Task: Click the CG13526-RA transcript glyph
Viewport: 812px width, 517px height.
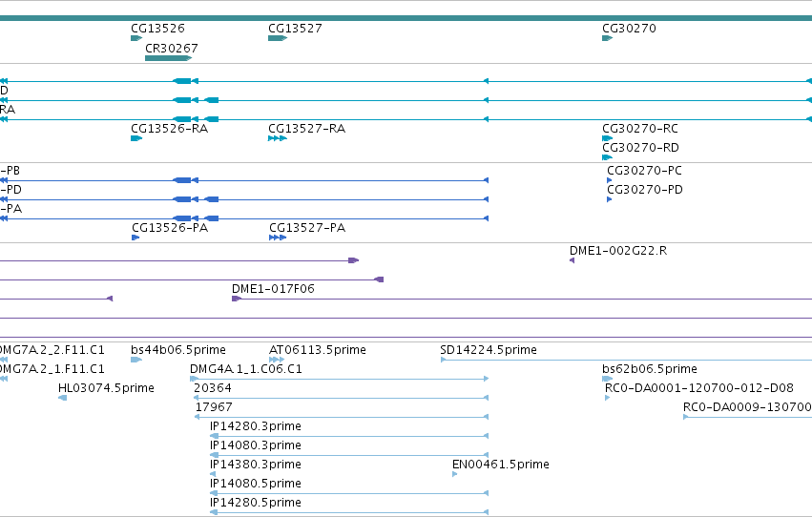Action: point(136,138)
